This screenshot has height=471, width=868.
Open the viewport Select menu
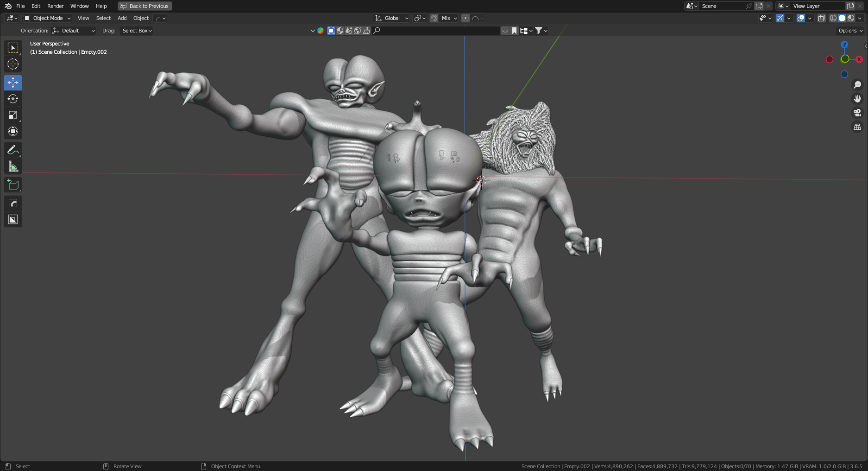click(103, 18)
